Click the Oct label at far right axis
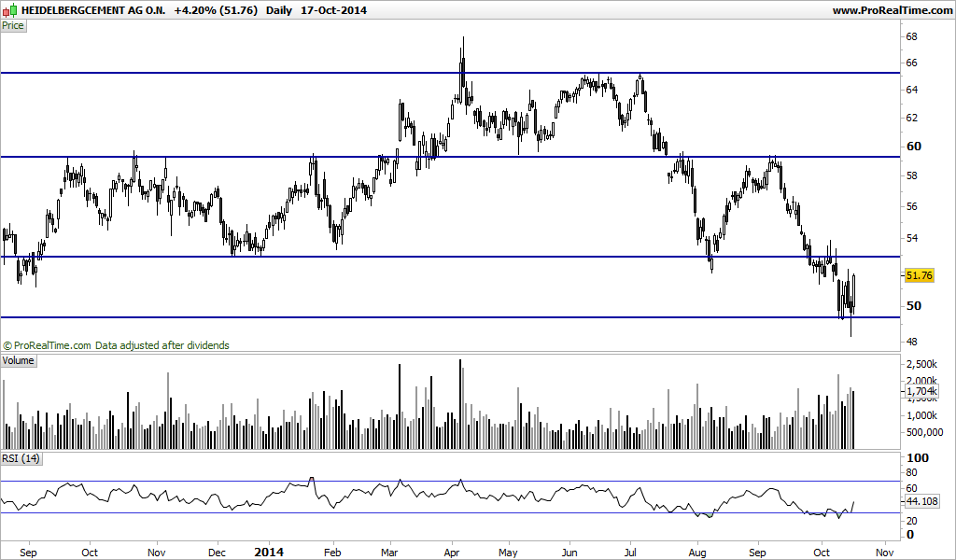 (x=822, y=553)
